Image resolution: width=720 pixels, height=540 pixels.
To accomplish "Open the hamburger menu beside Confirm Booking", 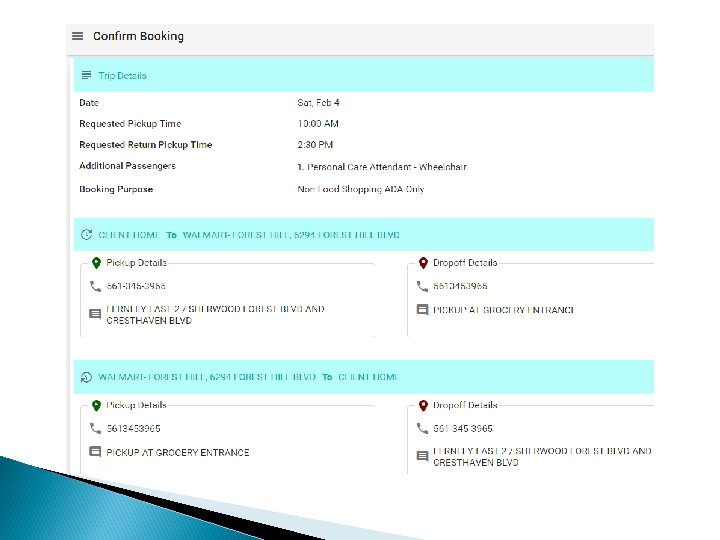I will [78, 36].
